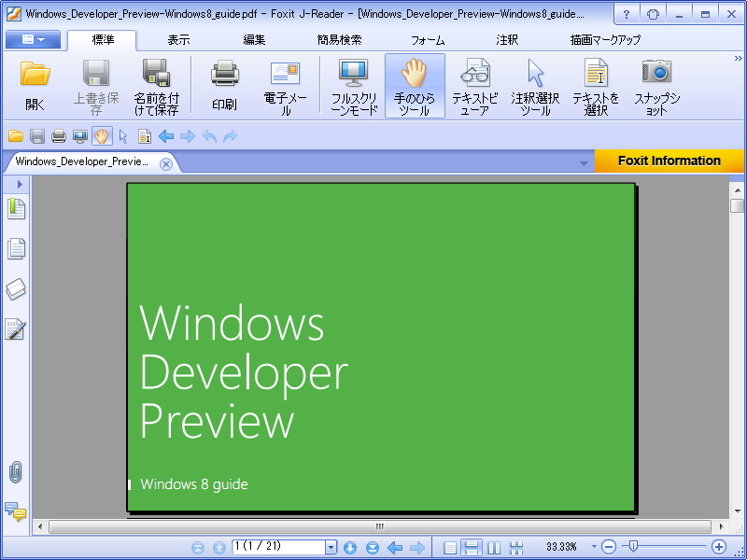This screenshot has height=560, width=747.
Task: Click the 33.33% zoom value text
Action: 561,547
